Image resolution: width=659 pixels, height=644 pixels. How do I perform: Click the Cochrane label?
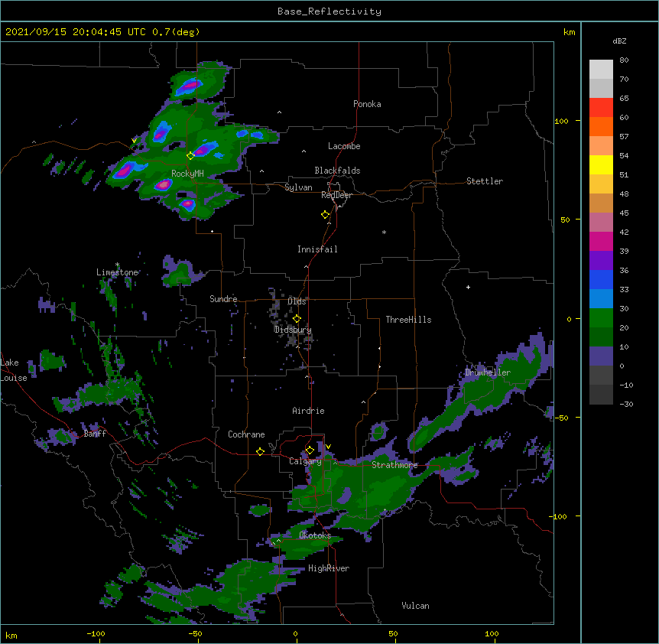tap(246, 434)
